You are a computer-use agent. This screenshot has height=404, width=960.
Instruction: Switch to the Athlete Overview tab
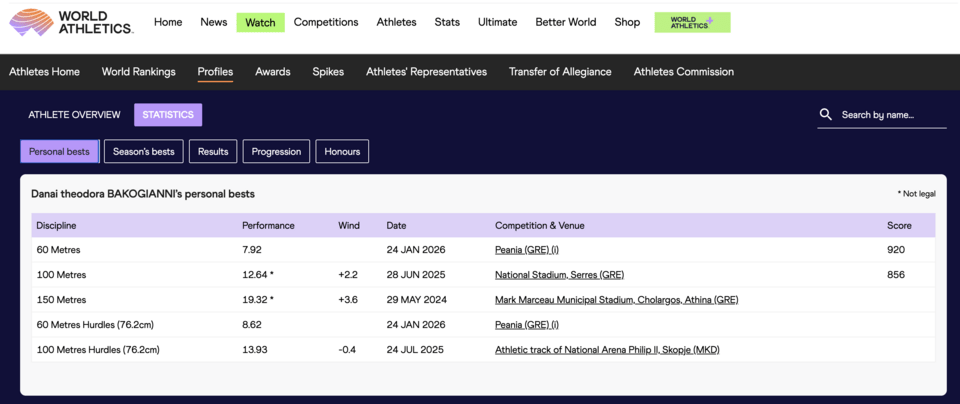point(74,115)
